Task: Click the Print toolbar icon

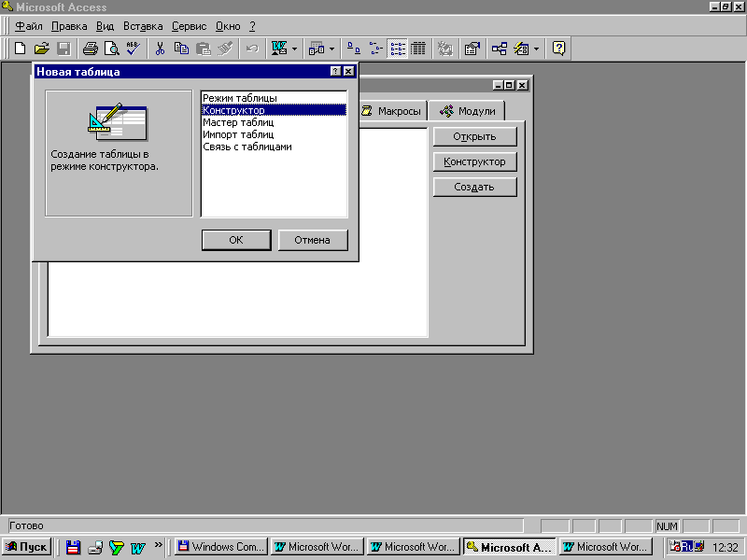Action: [x=90, y=49]
